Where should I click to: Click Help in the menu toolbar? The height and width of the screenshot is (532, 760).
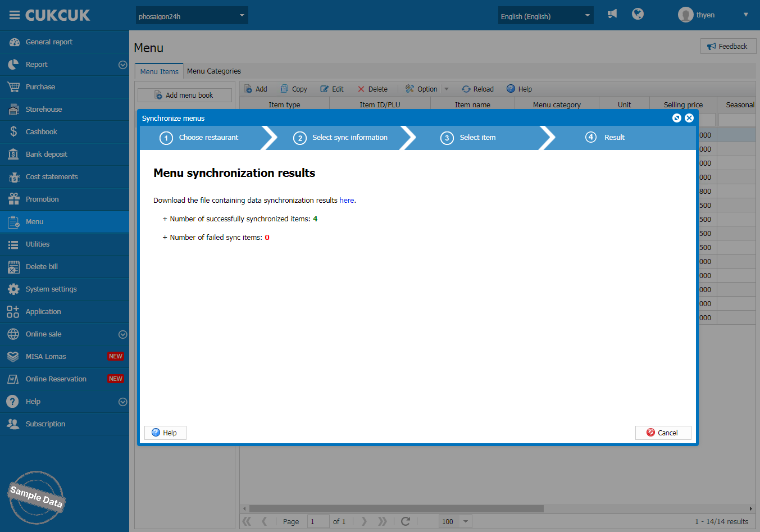tap(519, 89)
